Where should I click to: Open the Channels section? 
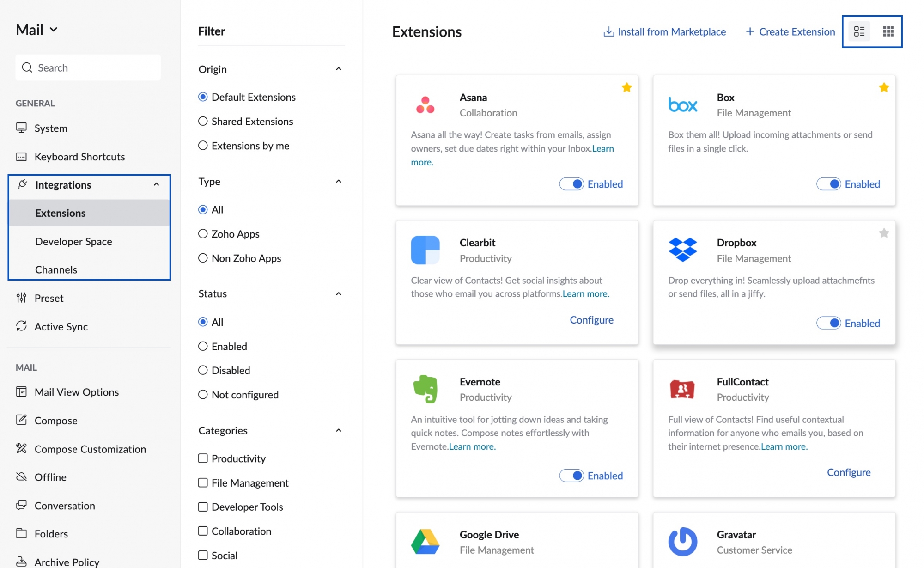[56, 269]
